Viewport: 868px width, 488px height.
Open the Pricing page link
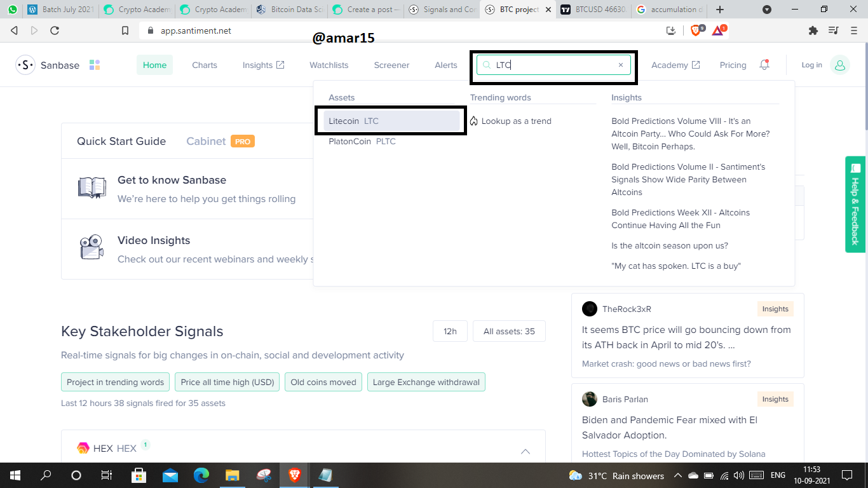pos(733,65)
